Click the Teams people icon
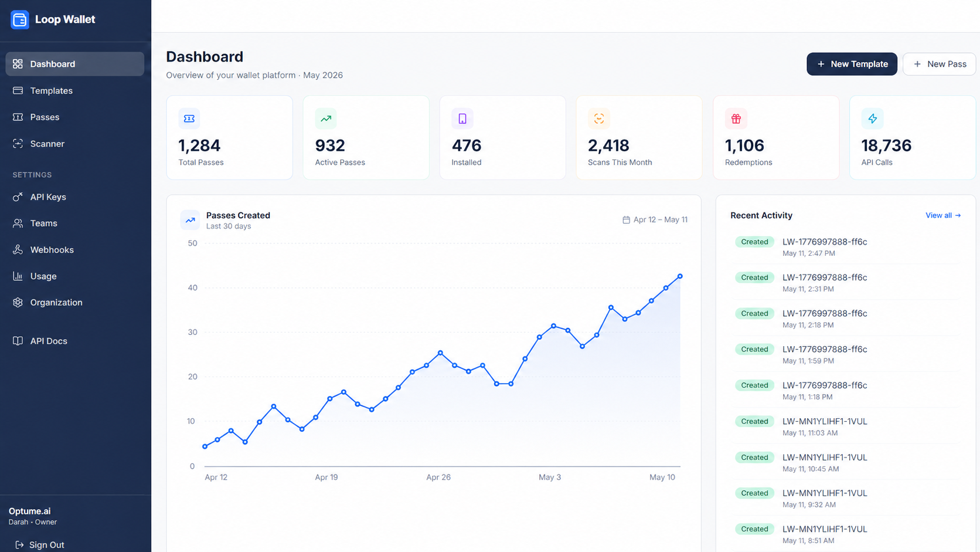This screenshot has width=980, height=552. pyautogui.click(x=18, y=223)
